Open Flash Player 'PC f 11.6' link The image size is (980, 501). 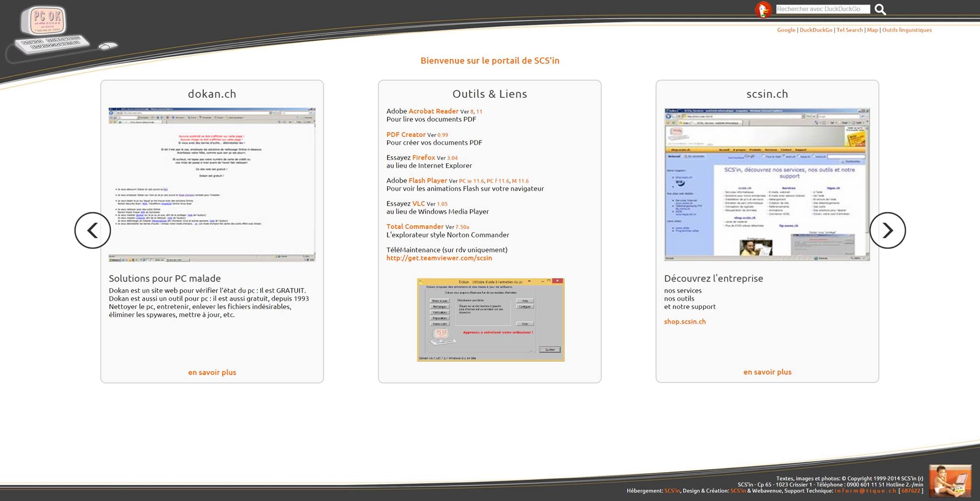pos(498,181)
